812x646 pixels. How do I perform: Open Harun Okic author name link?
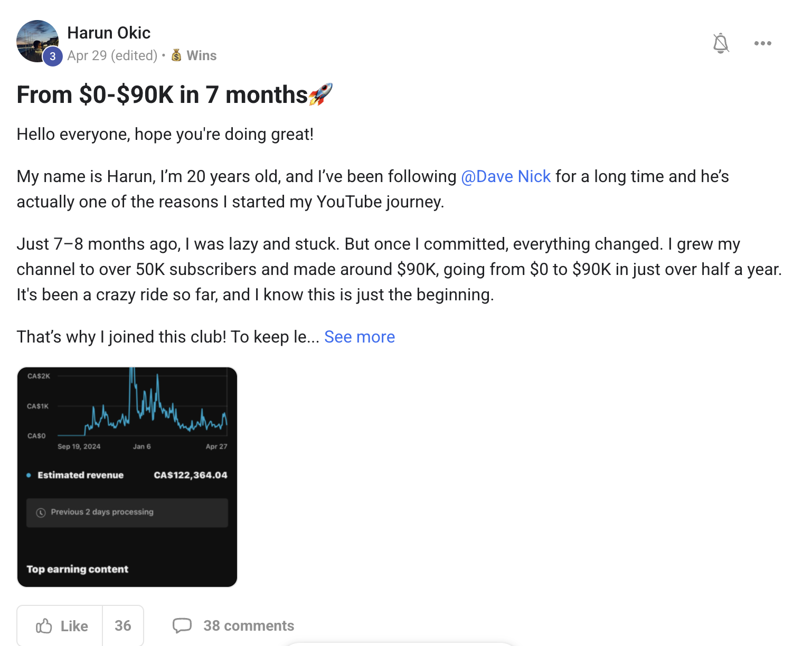[109, 33]
